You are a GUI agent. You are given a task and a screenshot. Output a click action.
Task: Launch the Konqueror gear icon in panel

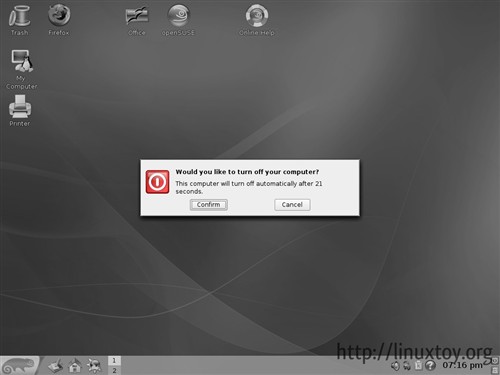point(94,366)
